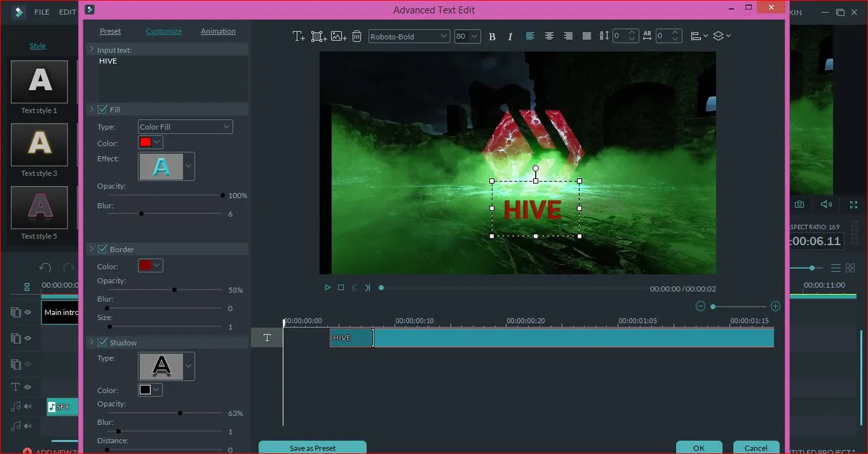Add an image to the title
The height and width of the screenshot is (454, 868).
tap(339, 37)
